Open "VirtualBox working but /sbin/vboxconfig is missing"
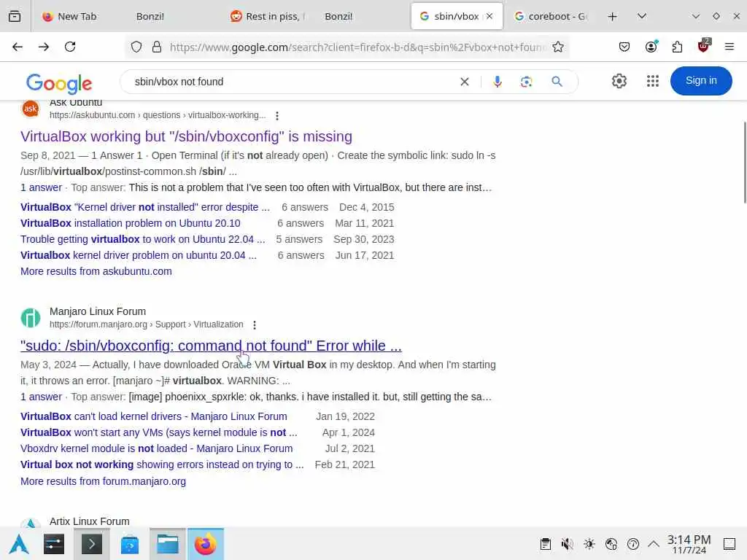This screenshot has height=560, width=747. (x=186, y=136)
